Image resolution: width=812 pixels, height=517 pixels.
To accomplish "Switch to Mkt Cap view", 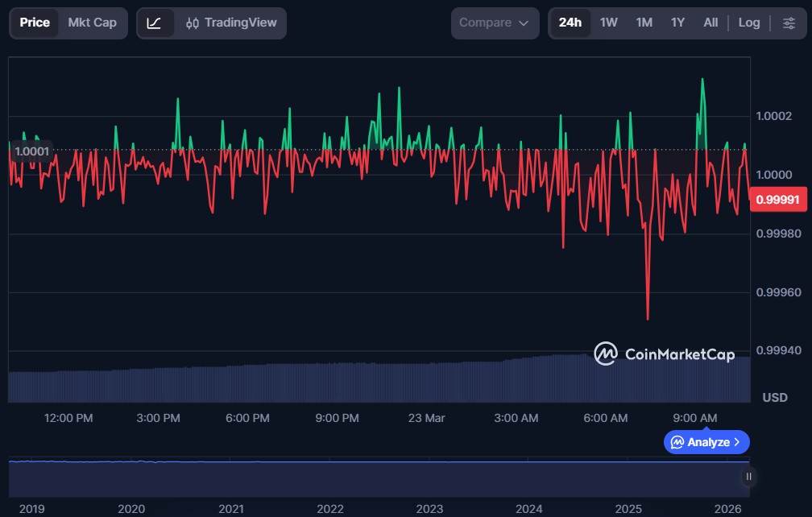I will click(x=92, y=23).
